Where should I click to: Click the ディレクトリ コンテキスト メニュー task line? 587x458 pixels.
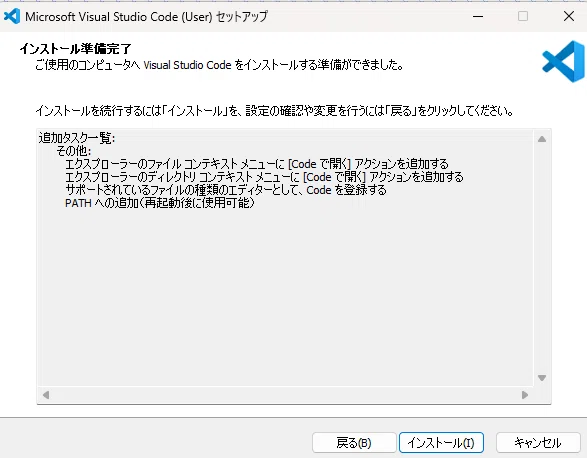(264, 177)
